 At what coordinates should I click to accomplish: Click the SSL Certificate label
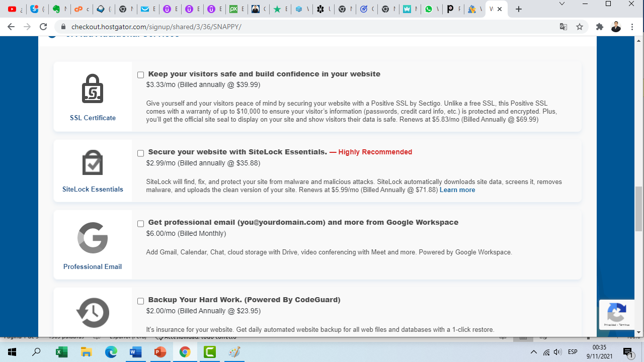pyautogui.click(x=93, y=118)
